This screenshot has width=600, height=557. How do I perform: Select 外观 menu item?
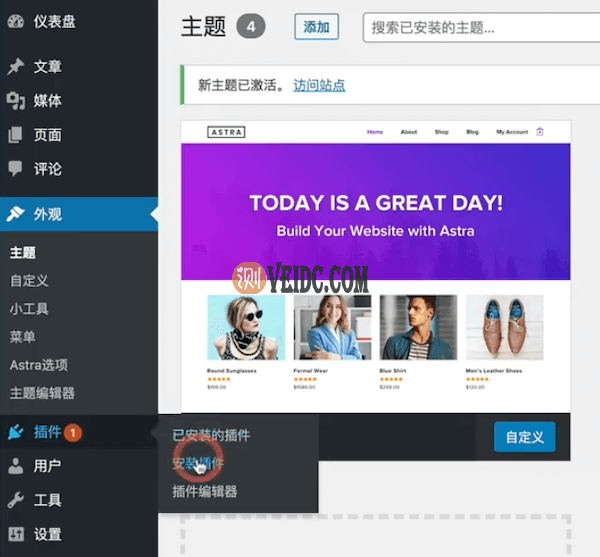79,214
